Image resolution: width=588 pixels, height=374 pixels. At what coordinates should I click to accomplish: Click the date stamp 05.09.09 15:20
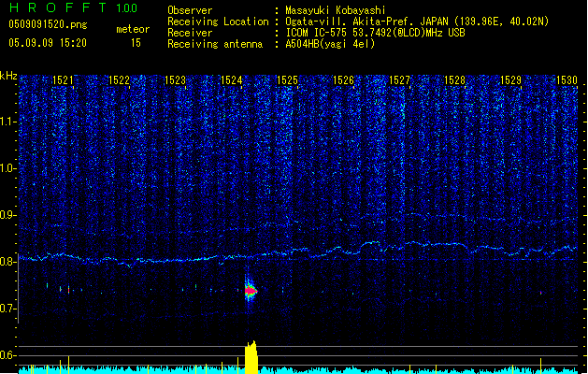pyautogui.click(x=47, y=43)
